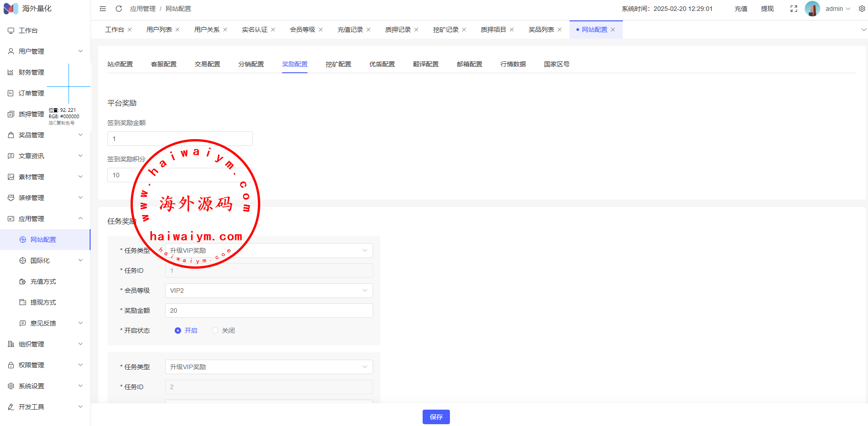This screenshot has width=868, height=426.
Task: Expand the 用户管理 sidebar menu
Action: point(45,51)
